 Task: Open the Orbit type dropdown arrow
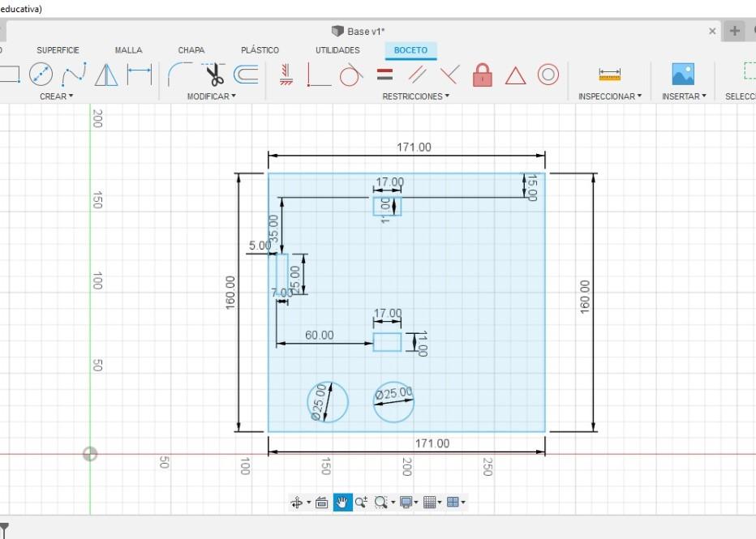pos(308,503)
